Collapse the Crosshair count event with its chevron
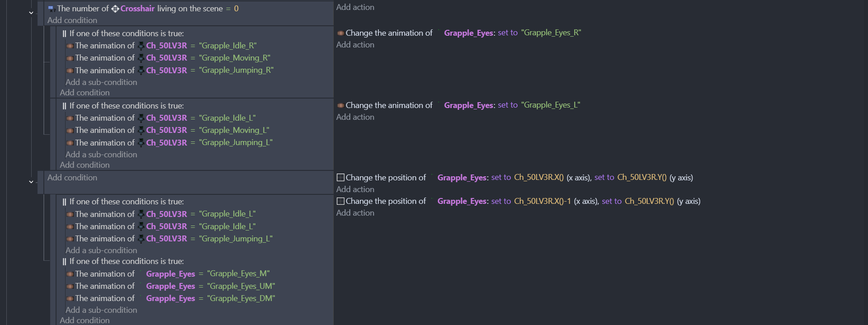Screen dimensions: 868x325 31,13
